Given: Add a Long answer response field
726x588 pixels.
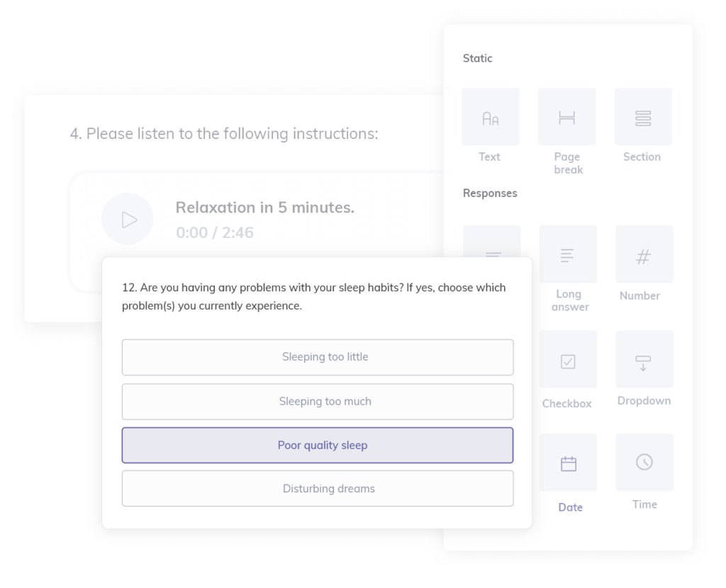Looking at the screenshot, I should point(567,255).
